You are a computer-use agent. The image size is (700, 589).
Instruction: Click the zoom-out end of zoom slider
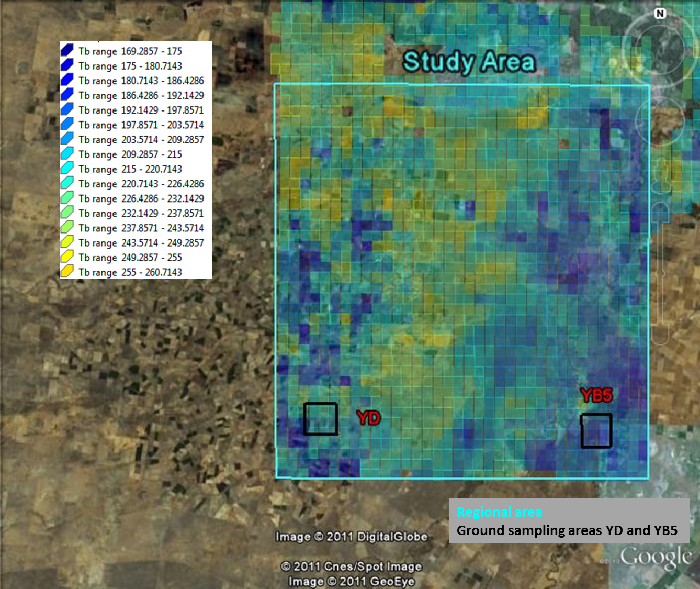click(660, 336)
